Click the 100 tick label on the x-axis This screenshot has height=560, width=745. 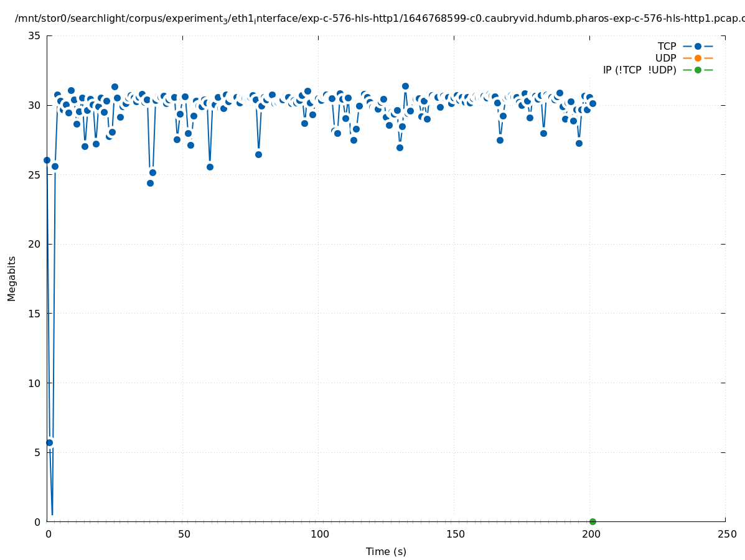(319, 534)
